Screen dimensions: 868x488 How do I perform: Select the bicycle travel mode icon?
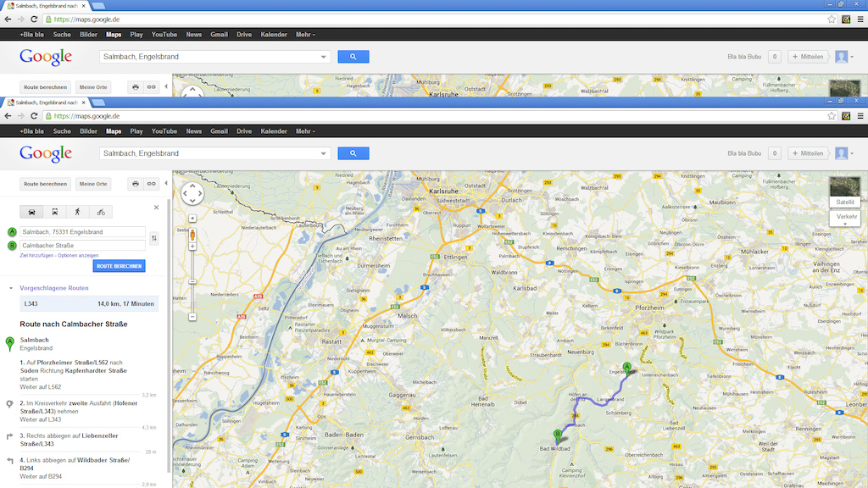(101, 212)
